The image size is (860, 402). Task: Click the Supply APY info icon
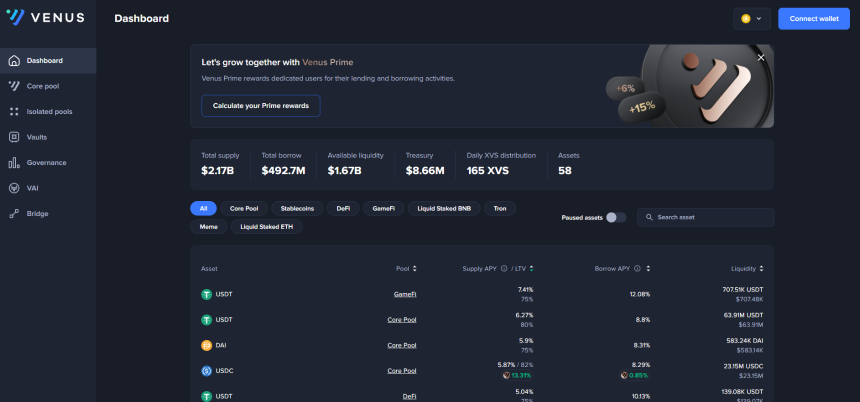coord(503,269)
